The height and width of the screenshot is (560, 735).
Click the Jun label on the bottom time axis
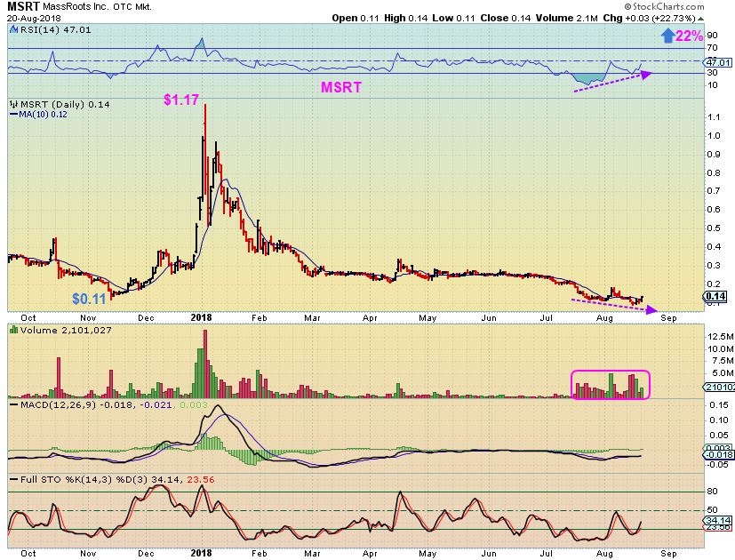click(x=489, y=554)
